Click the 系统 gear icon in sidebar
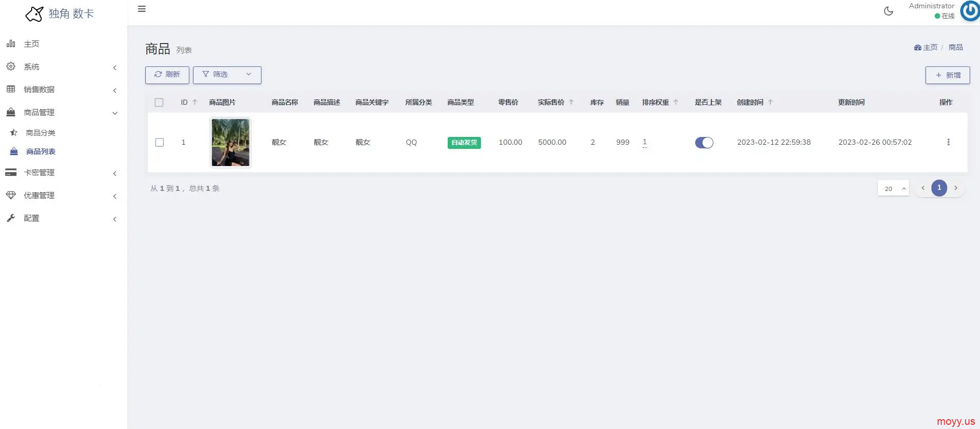980x429 pixels. click(x=11, y=66)
